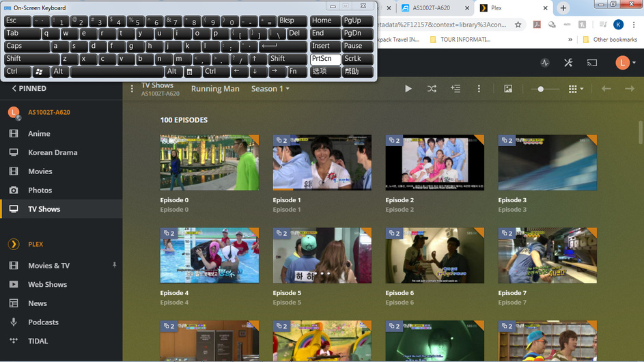Image resolution: width=644 pixels, height=362 pixels.
Task: Toggle the pin icon next to Movies & TV
Action: (114, 266)
